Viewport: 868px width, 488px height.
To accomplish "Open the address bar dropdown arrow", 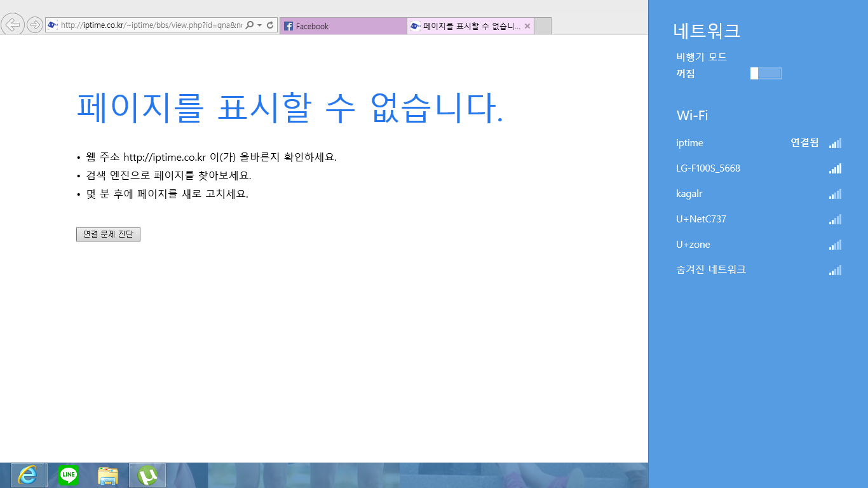I will click(x=259, y=25).
